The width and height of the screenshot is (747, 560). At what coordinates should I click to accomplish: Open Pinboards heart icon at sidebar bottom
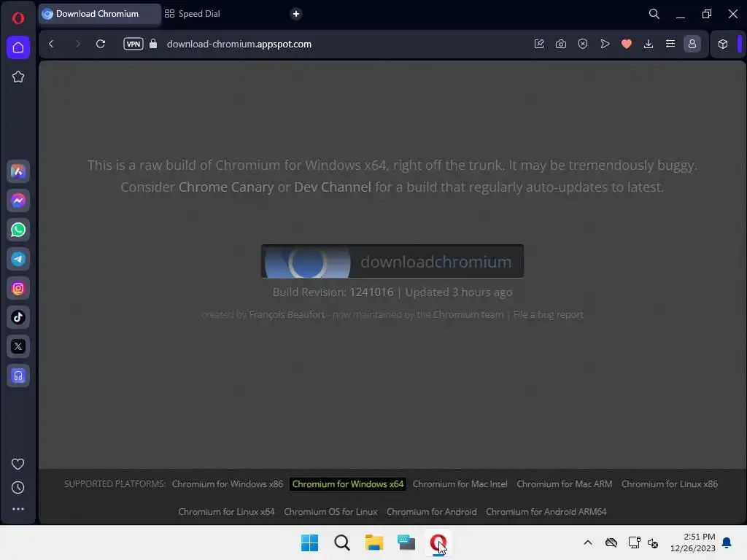point(18,464)
